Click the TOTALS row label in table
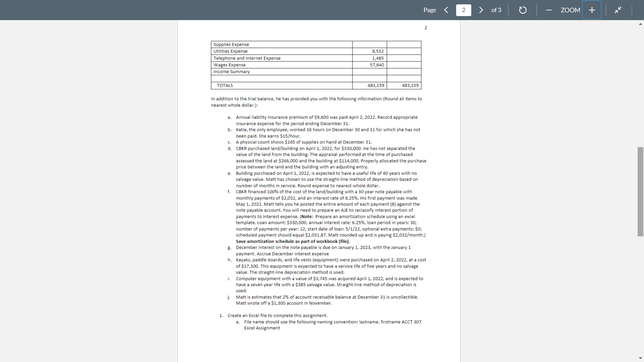The height and width of the screenshot is (362, 644). tap(225, 85)
